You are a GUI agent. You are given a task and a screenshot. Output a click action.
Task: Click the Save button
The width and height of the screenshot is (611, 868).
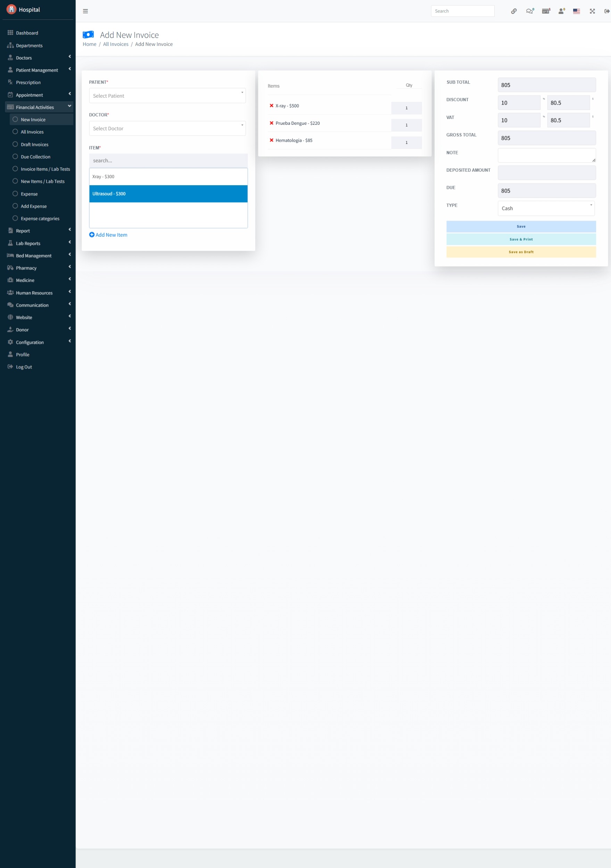[521, 227]
